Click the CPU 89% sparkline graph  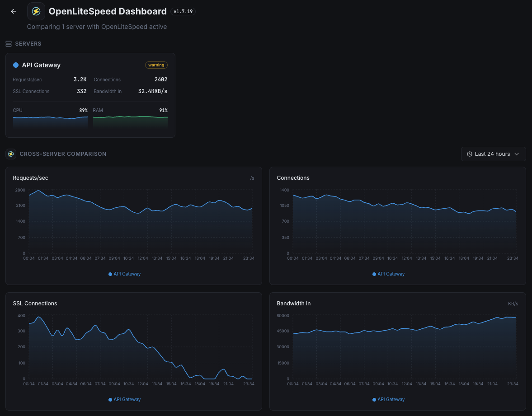pyautogui.click(x=50, y=121)
